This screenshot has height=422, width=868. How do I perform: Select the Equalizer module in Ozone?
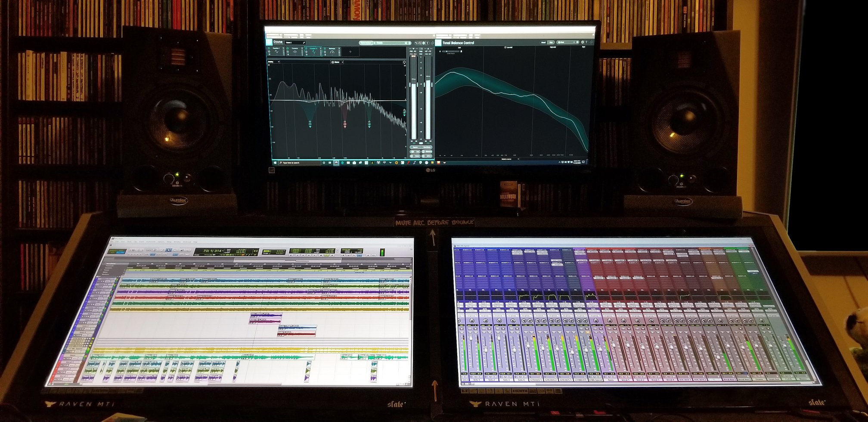(x=276, y=52)
